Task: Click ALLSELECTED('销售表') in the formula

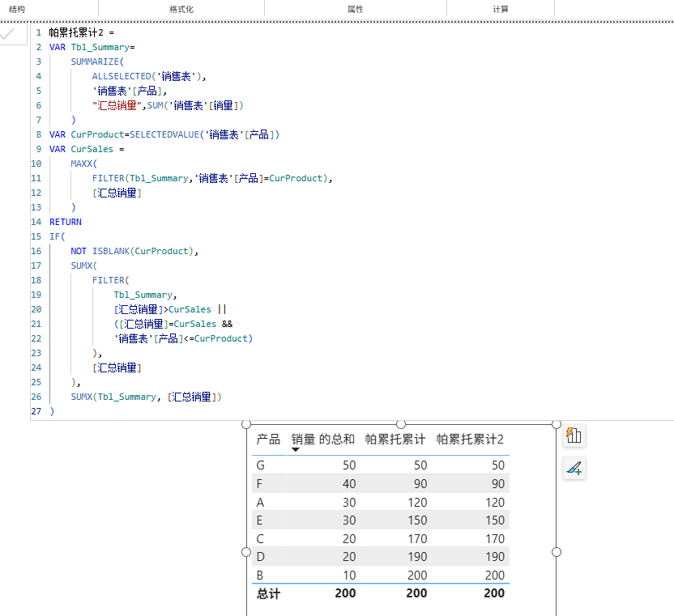Action: click(147, 76)
